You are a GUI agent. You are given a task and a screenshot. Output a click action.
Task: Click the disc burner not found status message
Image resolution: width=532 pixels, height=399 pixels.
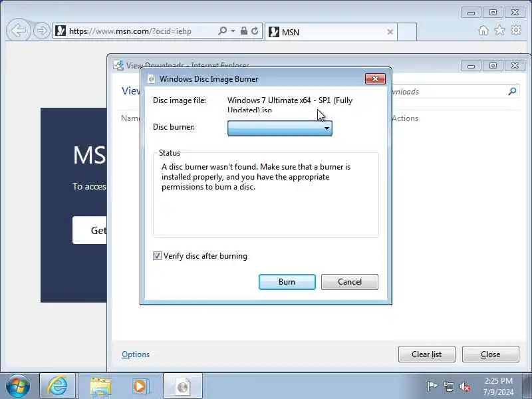click(x=256, y=177)
